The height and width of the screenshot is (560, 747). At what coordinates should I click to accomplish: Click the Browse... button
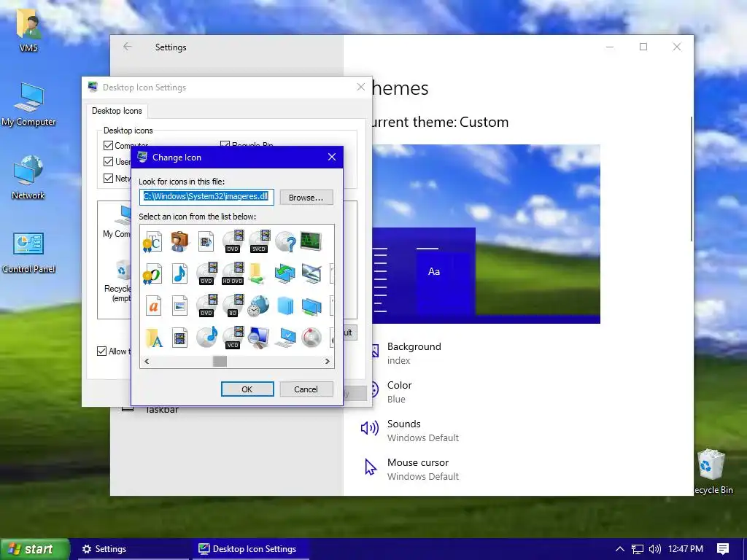coord(306,198)
